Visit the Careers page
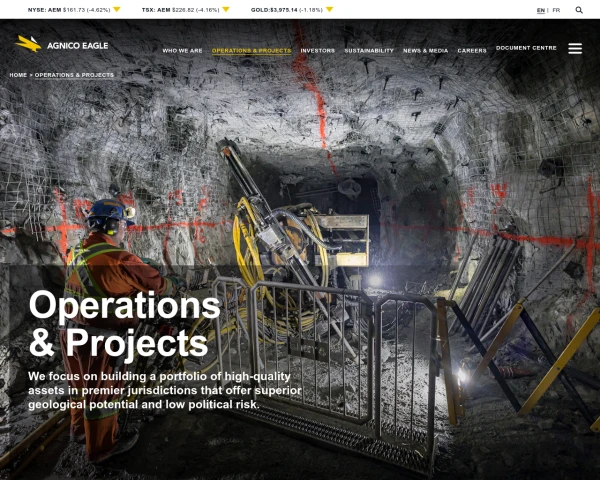The image size is (600, 480). pyautogui.click(x=472, y=50)
